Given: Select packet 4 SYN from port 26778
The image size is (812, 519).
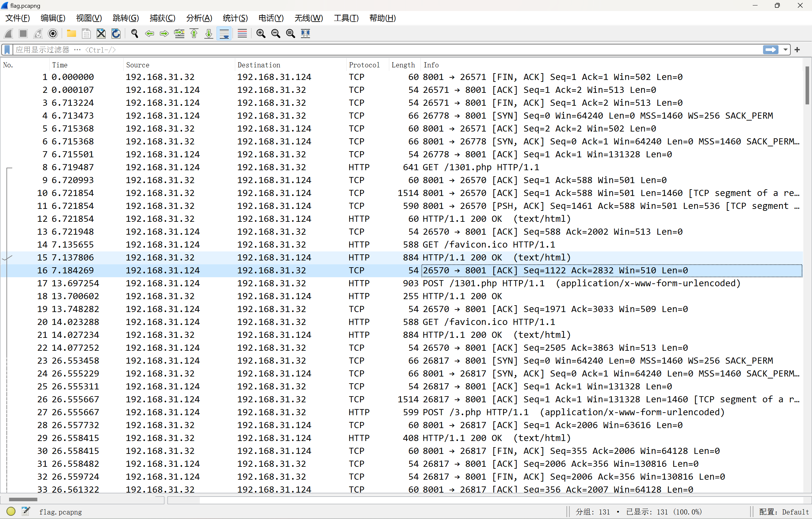Looking at the screenshot, I should coord(401,116).
